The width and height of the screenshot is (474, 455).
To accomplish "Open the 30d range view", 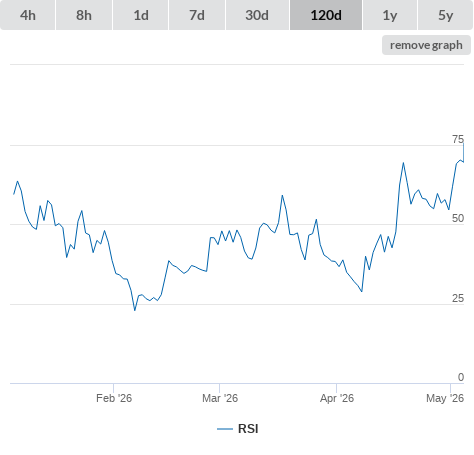I will (257, 15).
